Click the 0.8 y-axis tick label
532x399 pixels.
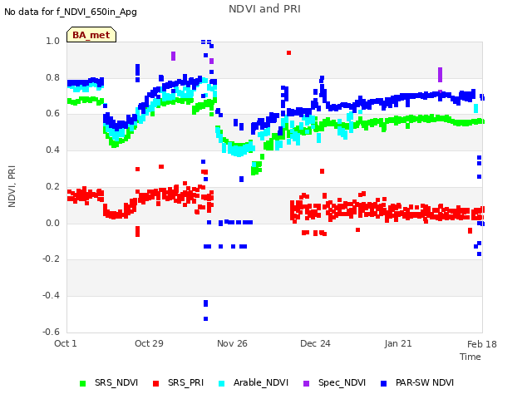click(52, 77)
